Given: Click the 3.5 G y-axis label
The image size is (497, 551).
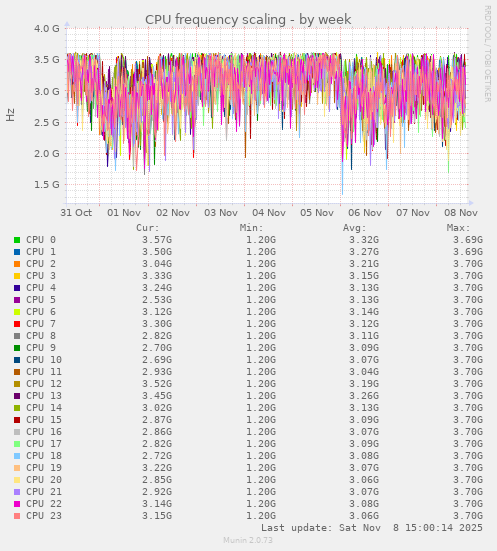Looking at the screenshot, I should click(47, 60).
